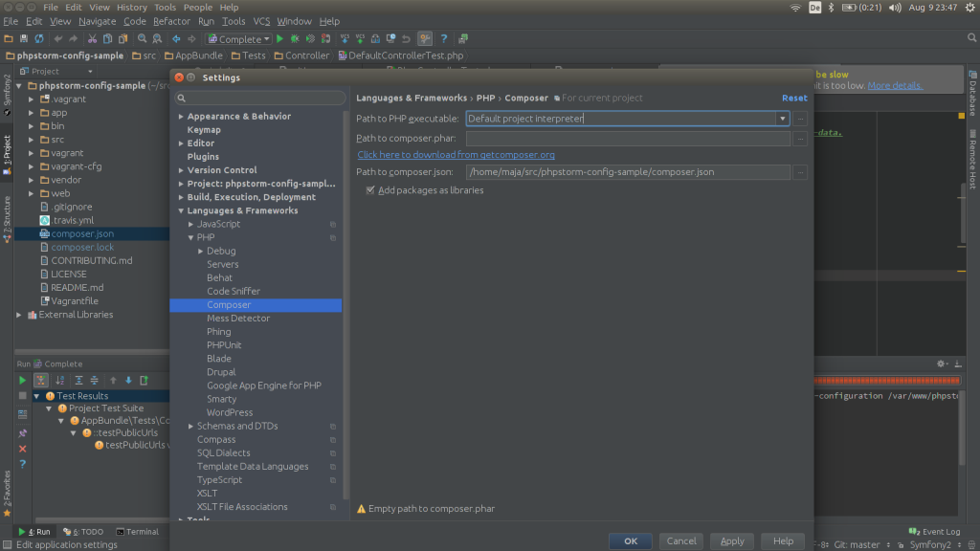Click the Paste clipboard icon
Viewport: 980px width, 551px height.
[x=123, y=38]
